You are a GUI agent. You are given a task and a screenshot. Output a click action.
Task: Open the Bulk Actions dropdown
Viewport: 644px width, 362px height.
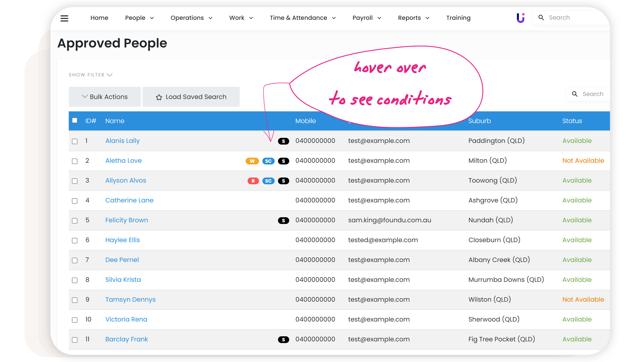(105, 97)
